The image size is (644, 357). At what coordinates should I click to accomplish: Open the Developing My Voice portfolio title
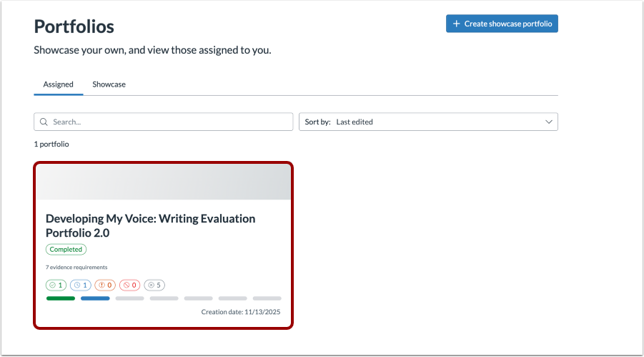click(x=150, y=225)
